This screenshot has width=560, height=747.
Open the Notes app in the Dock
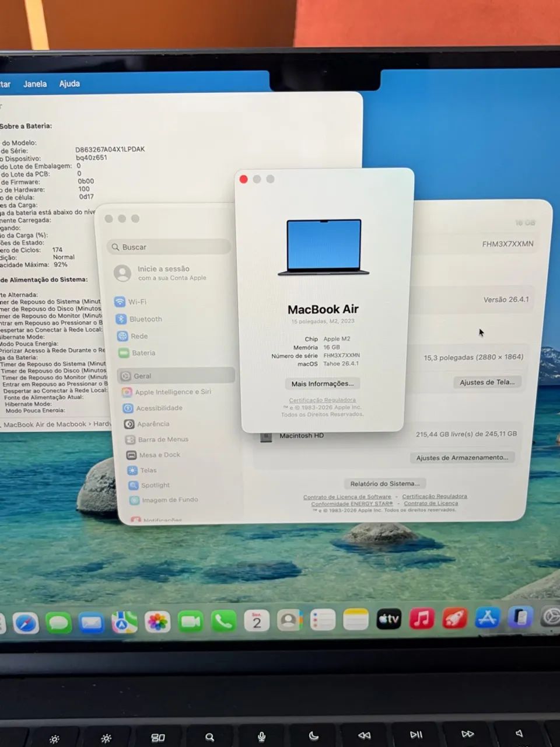pyautogui.click(x=356, y=619)
